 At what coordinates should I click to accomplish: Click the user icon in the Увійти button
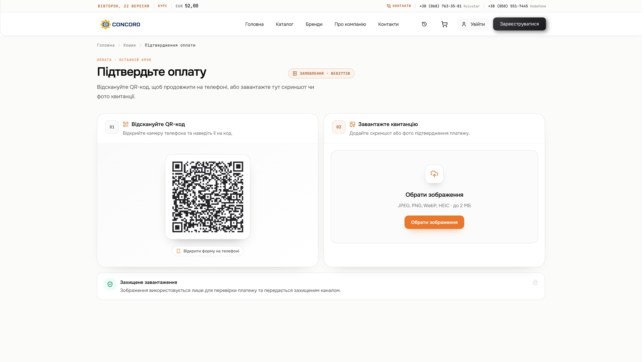[464, 24]
